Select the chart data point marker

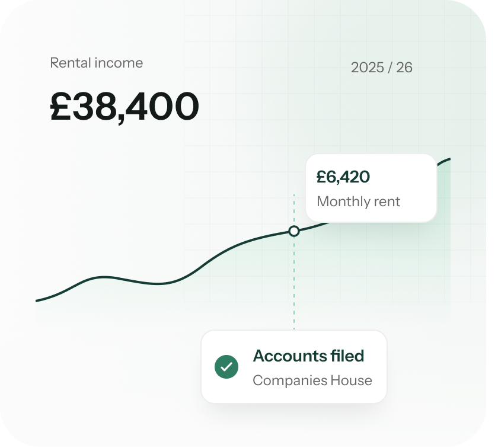294,231
